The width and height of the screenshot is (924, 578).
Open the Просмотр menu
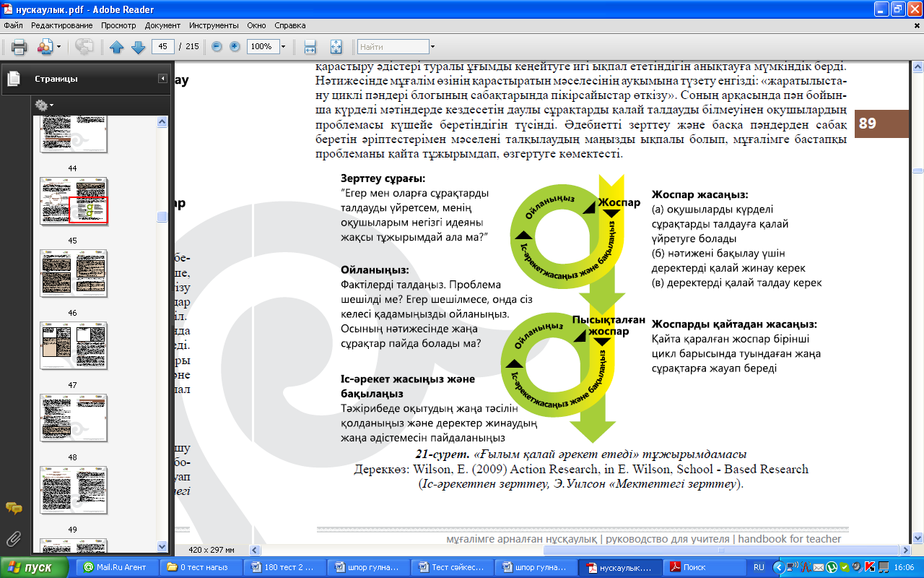pyautogui.click(x=118, y=25)
